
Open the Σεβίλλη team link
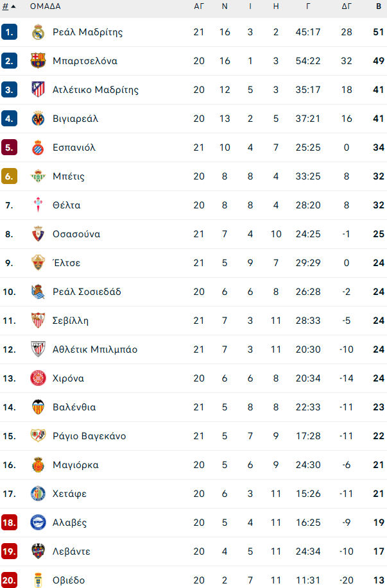[x=71, y=321]
